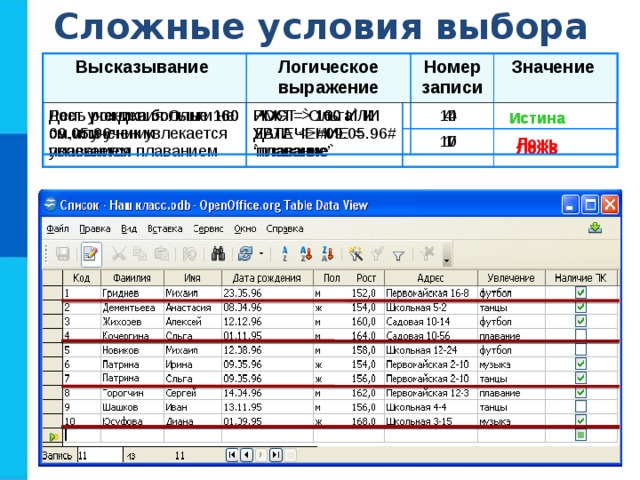
Task: Select row header of record 1
Action: click(x=53, y=292)
